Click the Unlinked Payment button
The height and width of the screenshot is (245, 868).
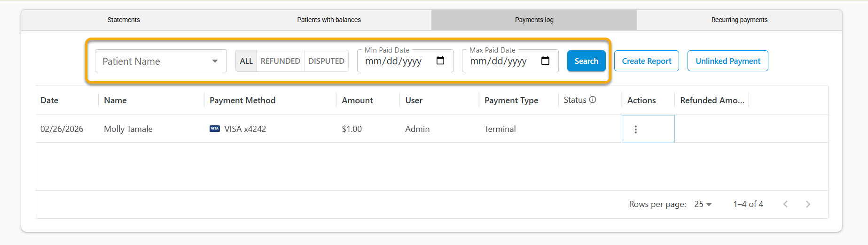point(728,61)
